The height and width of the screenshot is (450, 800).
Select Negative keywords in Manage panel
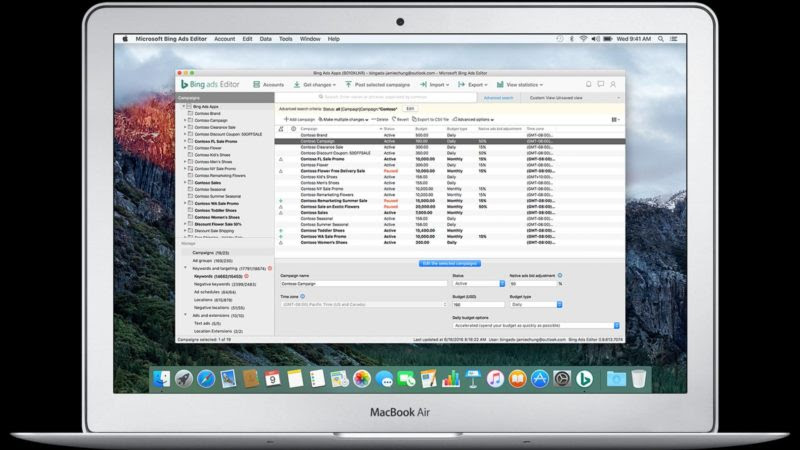pos(225,284)
